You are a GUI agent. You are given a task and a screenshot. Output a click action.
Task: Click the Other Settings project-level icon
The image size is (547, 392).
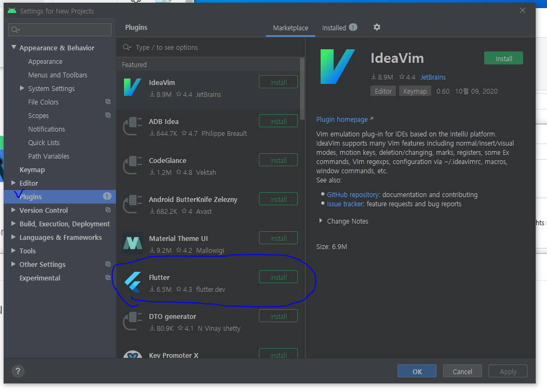point(108,264)
